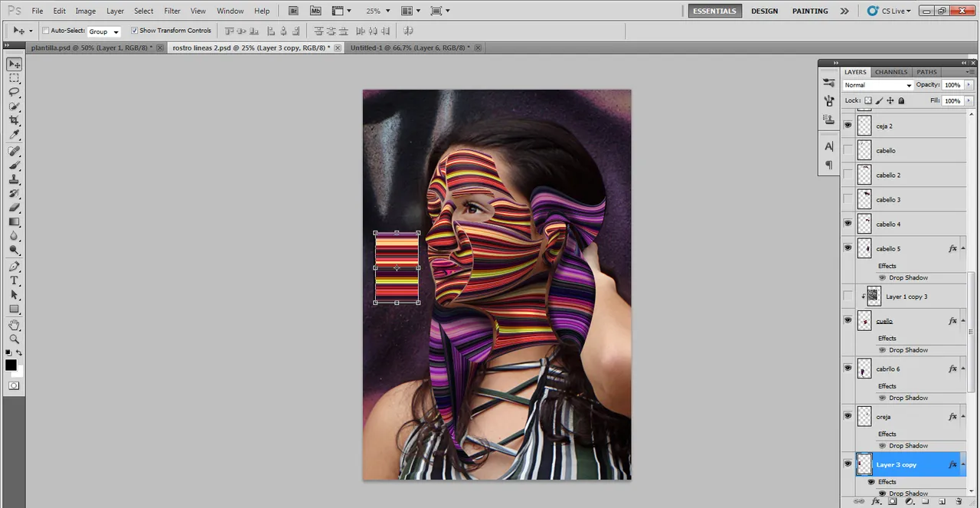The width and height of the screenshot is (980, 508).
Task: Collapse effects on the cuello layer
Action: coord(962,321)
